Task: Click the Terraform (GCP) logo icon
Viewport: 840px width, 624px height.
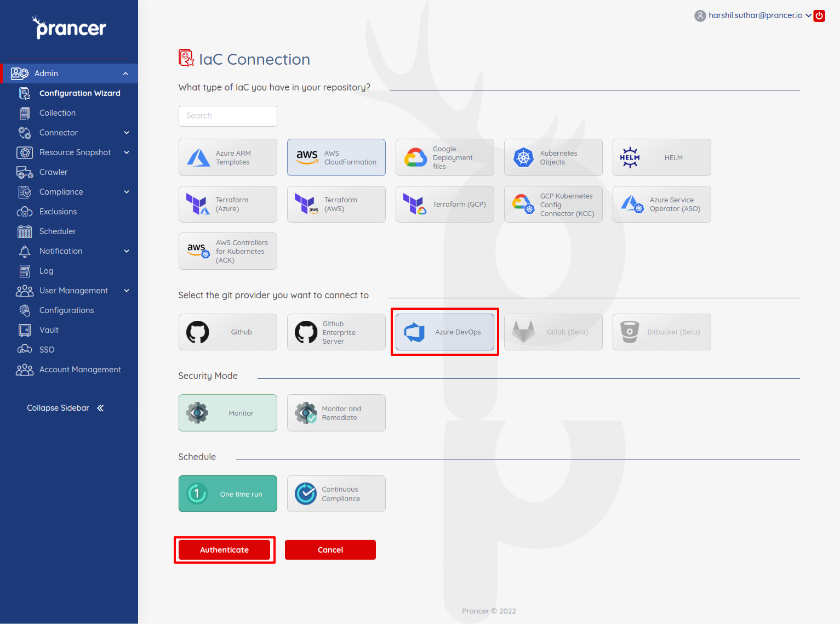Action: click(415, 204)
